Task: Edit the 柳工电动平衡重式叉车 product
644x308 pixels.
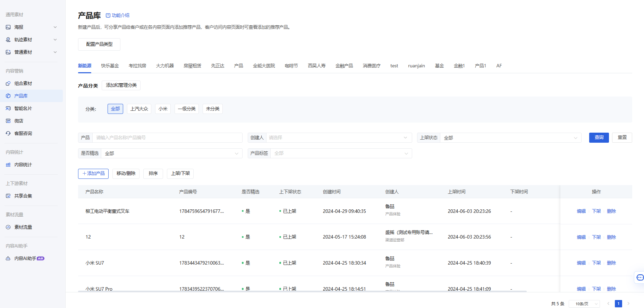Action: click(x=581, y=211)
